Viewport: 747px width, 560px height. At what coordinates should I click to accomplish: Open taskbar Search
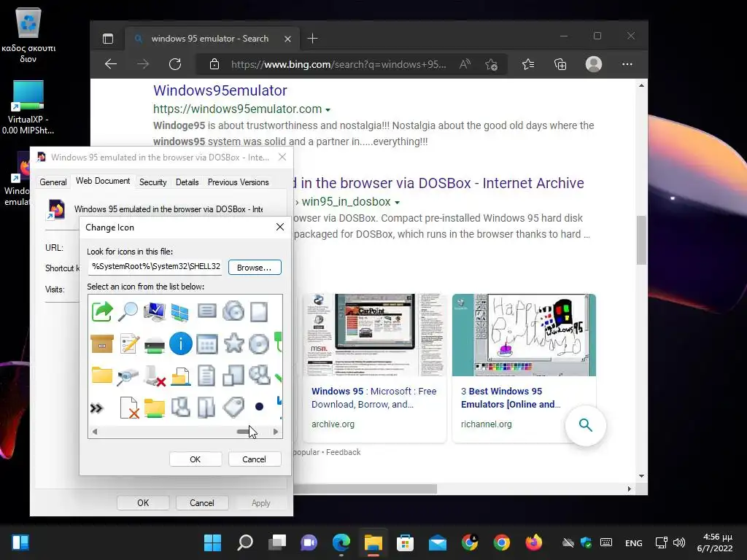[245, 542]
